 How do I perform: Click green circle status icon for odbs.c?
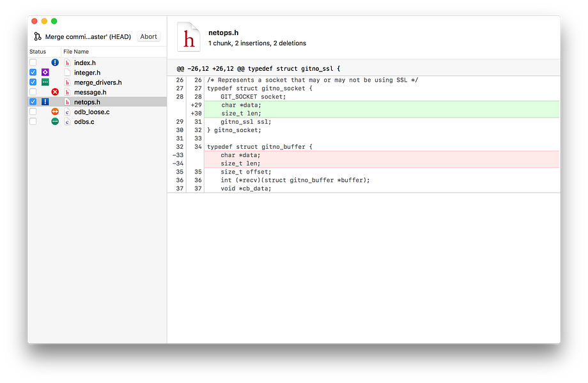coord(55,121)
